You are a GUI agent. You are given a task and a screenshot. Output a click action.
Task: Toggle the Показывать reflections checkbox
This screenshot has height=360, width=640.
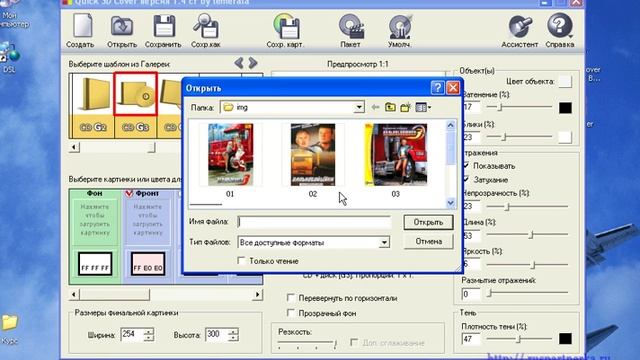466,166
